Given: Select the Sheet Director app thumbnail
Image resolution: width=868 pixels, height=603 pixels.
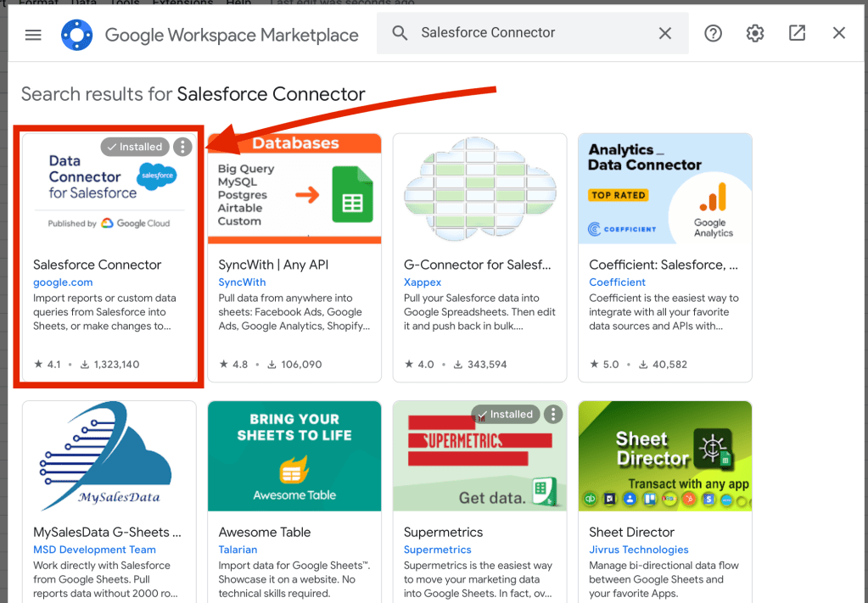Looking at the screenshot, I should pyautogui.click(x=665, y=456).
